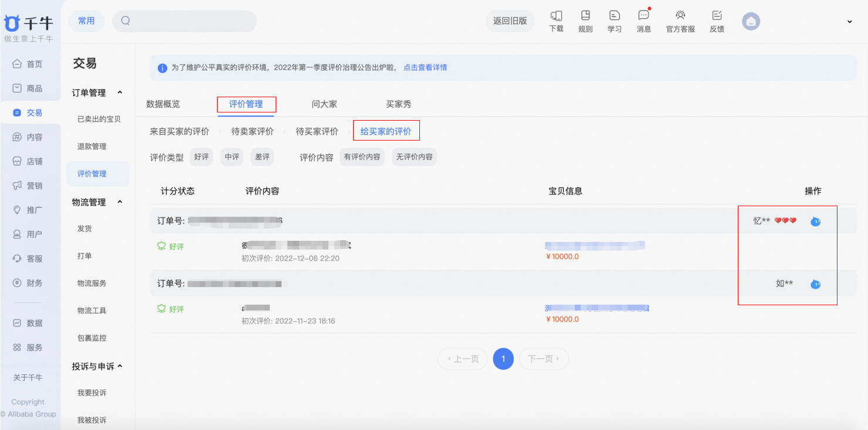The width and height of the screenshot is (868, 430).
Task: Switch to 数据概览 tab
Action: pyautogui.click(x=163, y=104)
